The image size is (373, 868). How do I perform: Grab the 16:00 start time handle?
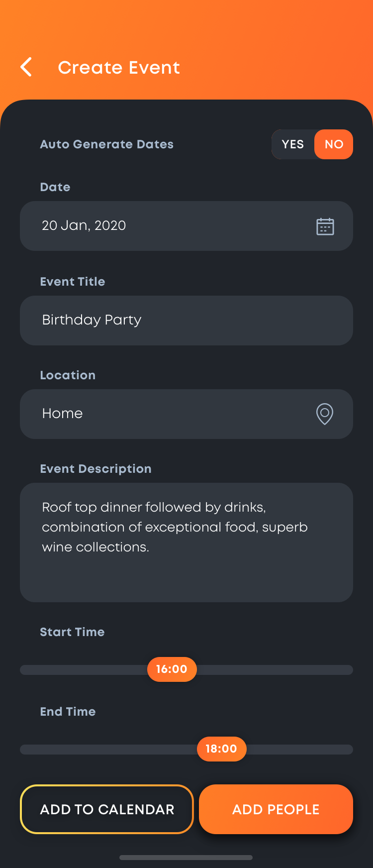pyautogui.click(x=172, y=669)
